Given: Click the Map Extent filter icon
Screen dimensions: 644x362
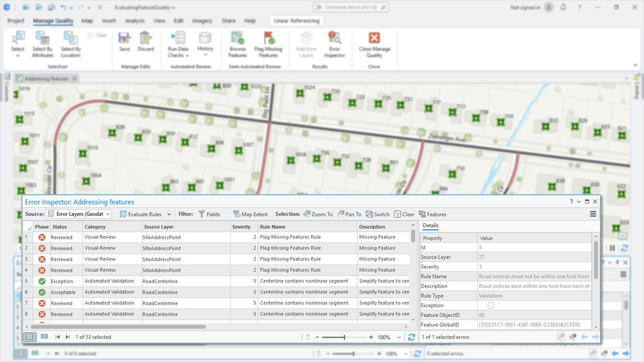Looking at the screenshot, I should tap(236, 214).
